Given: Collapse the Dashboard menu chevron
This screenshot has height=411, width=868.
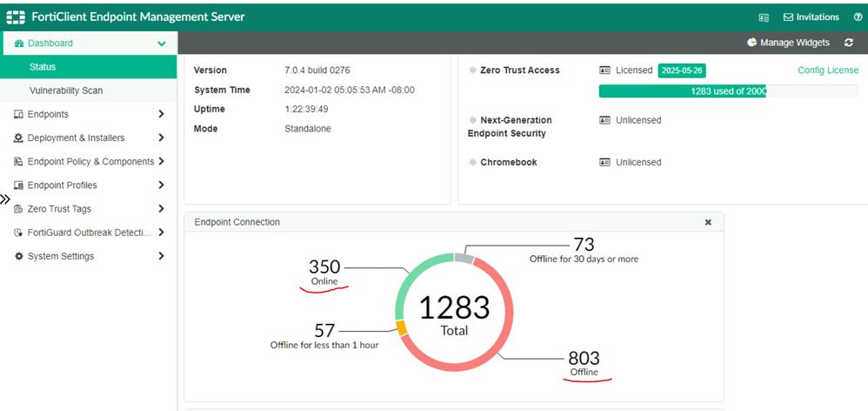Looking at the screenshot, I should coord(162,44).
